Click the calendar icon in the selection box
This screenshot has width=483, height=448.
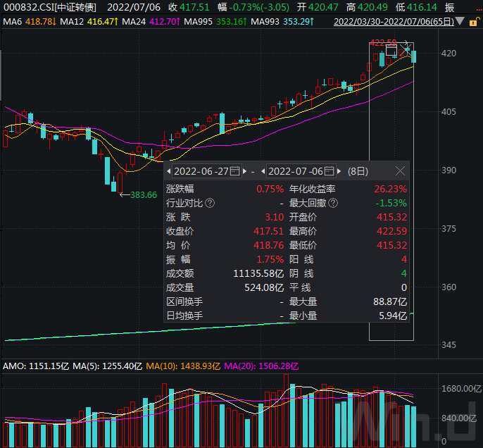click(391, 50)
